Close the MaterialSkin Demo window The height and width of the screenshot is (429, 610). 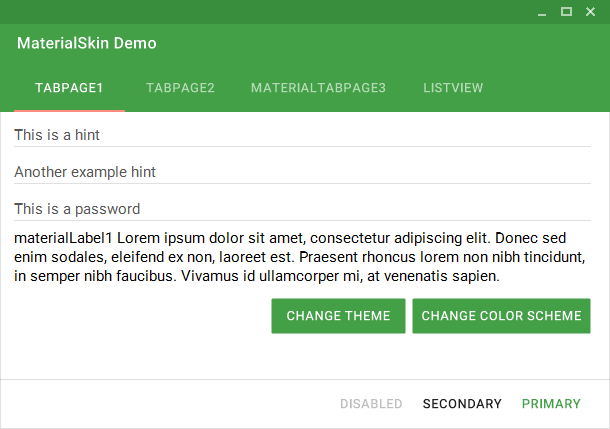[591, 12]
